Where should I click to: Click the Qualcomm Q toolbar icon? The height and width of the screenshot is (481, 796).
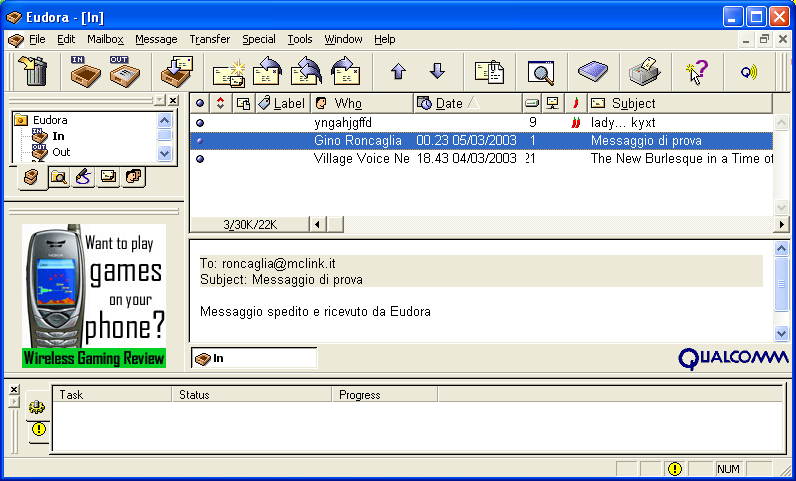[x=748, y=72]
